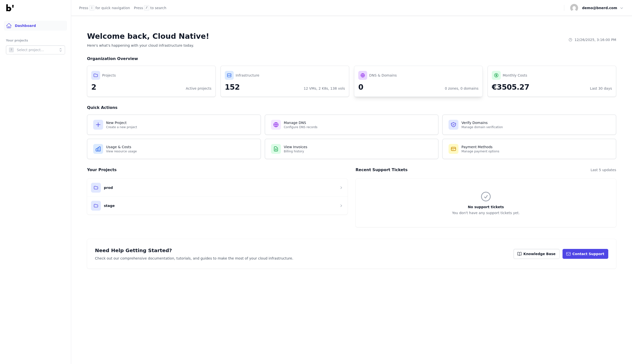Screen dimensions: 632x364
Task: Click the Monthly Costs dollar icon
Action: 496,75
